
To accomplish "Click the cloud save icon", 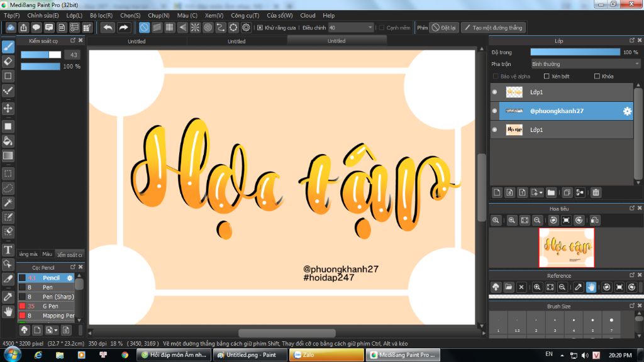I will coord(11,28).
